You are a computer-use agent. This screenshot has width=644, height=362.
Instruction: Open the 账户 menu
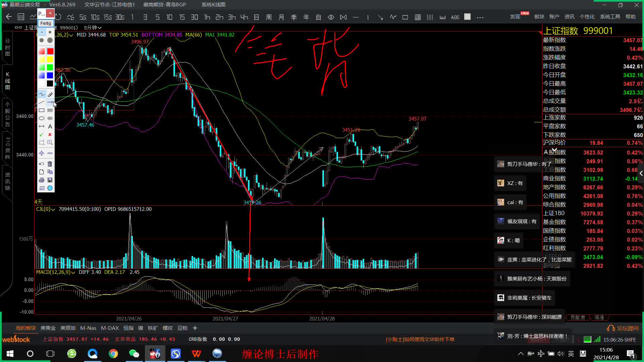pos(554,17)
